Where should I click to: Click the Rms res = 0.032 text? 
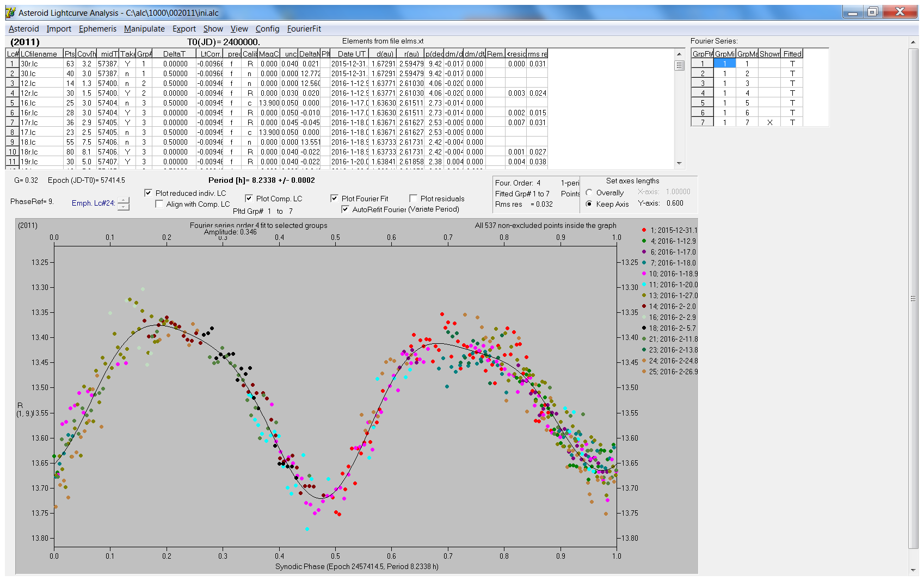523,204
